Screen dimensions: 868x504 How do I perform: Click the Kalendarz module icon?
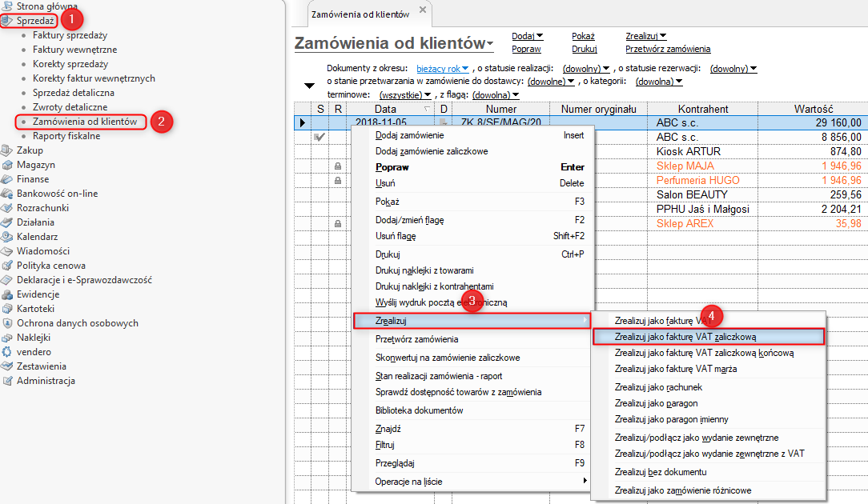click(x=6, y=236)
